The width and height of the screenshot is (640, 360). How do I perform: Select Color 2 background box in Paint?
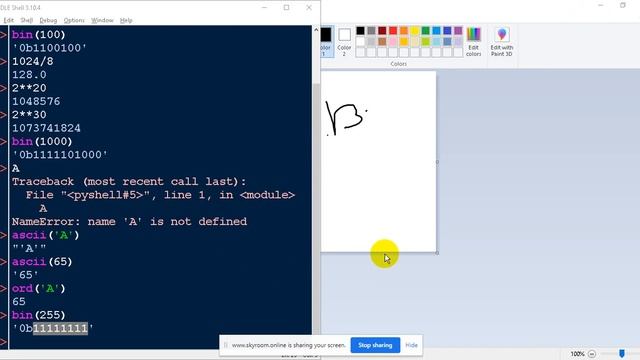344,42
